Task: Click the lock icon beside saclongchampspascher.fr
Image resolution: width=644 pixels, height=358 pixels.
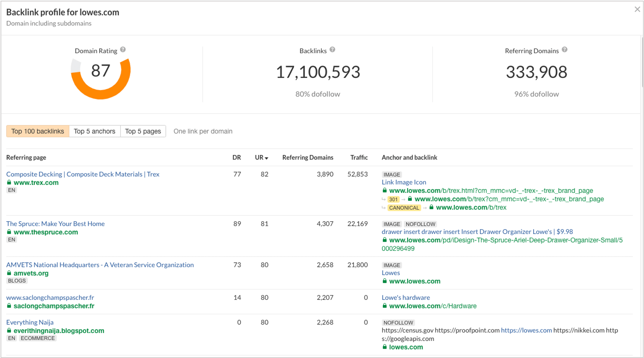Action: pos(9,306)
